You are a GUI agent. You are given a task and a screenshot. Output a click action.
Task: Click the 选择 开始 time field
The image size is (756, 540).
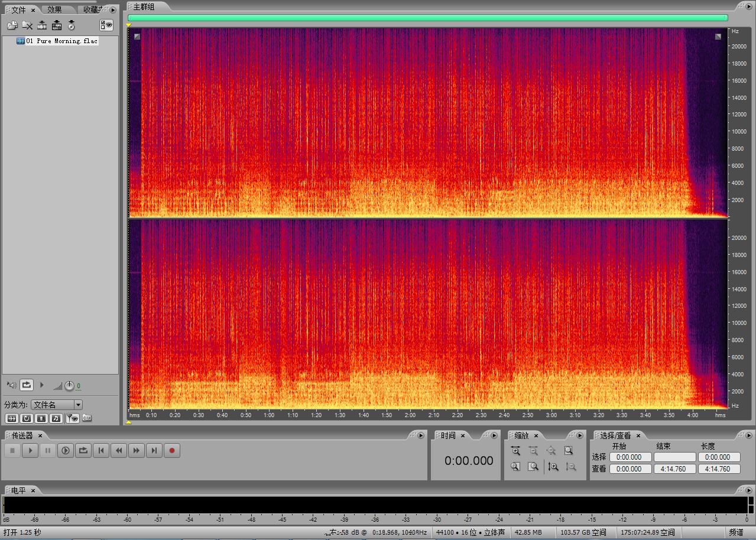[631, 457]
